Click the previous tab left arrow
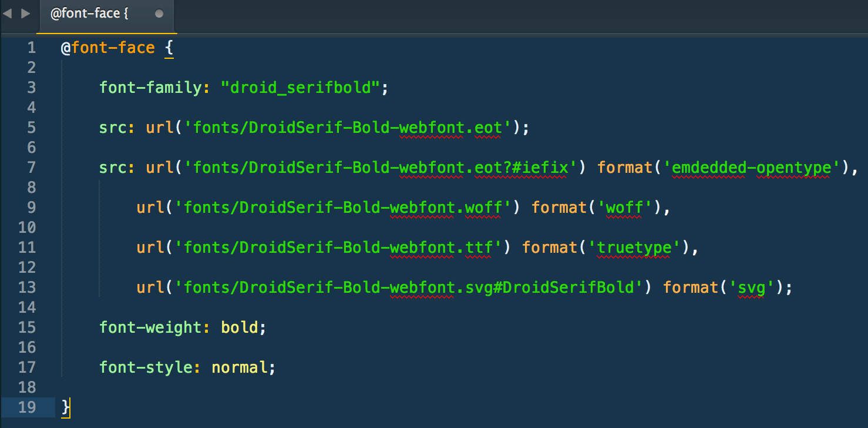Screen dimensions: 868x428 (7, 13)
